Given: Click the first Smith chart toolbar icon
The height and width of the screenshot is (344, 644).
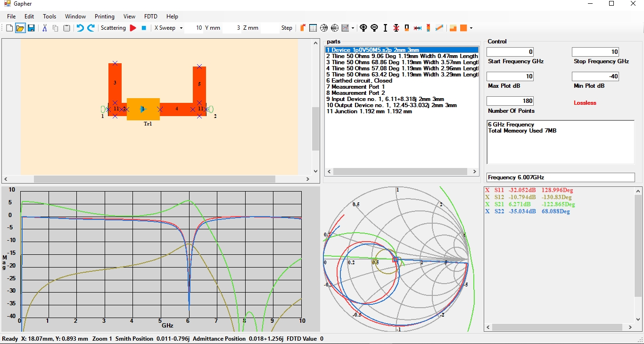Looking at the screenshot, I should [324, 28].
